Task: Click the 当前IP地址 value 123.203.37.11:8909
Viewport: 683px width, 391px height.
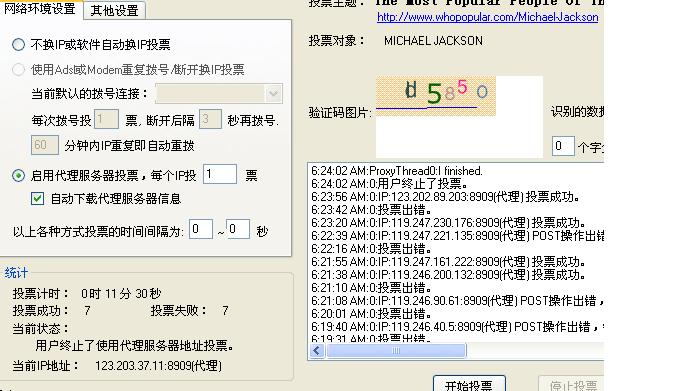Action: 159,366
